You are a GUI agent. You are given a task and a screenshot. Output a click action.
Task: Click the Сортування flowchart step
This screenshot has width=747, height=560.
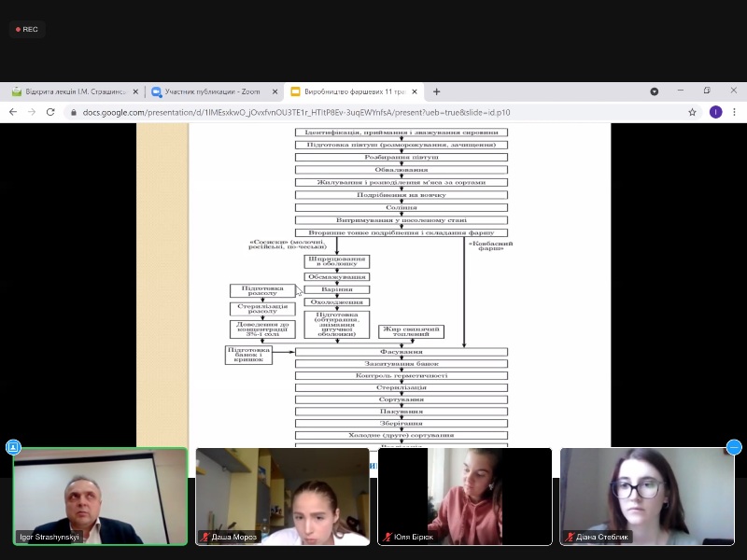coord(402,399)
